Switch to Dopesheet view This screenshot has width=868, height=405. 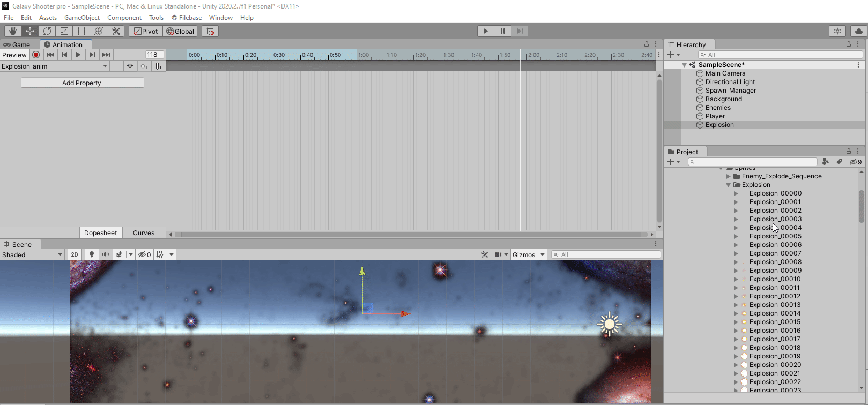100,232
